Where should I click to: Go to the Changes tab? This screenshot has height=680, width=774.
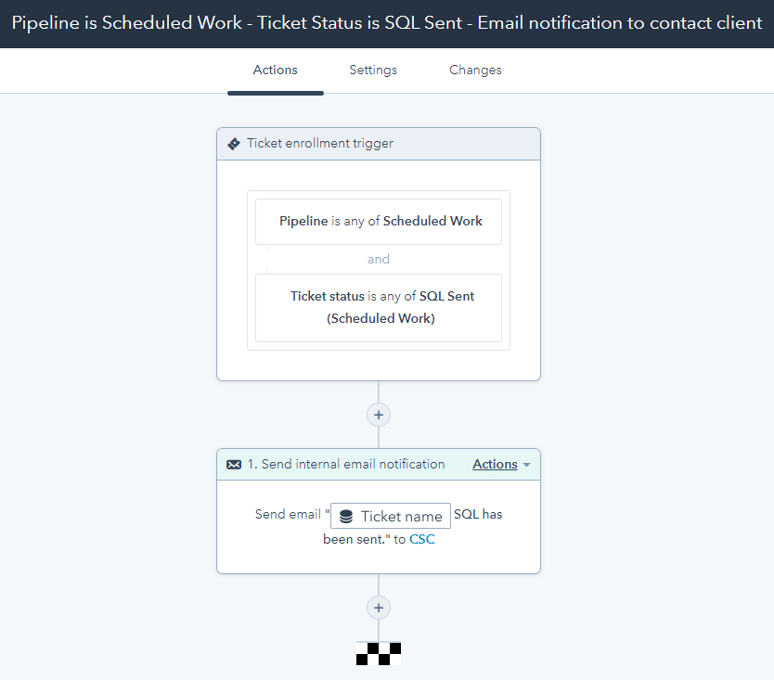[475, 70]
